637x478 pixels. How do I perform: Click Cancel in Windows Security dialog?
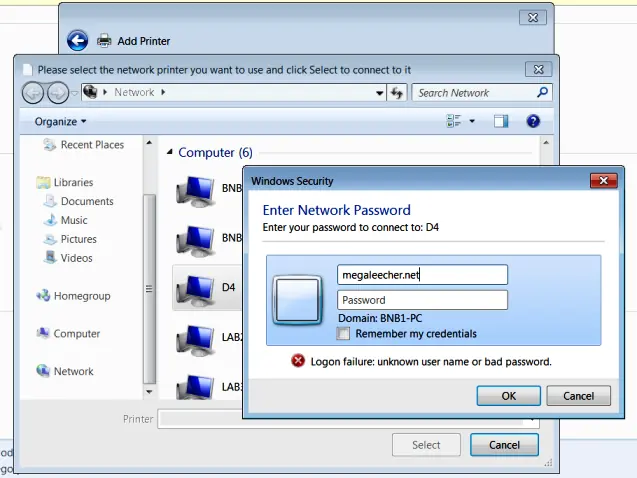click(x=578, y=396)
